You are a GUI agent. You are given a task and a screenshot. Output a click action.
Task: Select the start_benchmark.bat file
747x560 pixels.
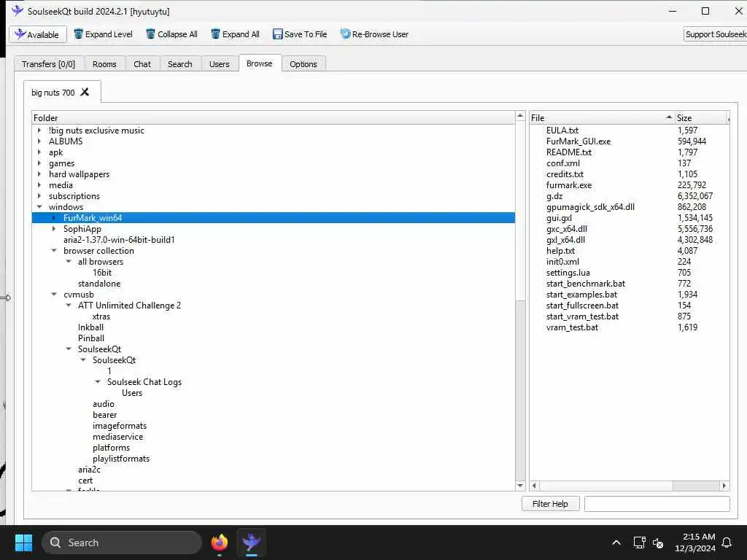pyautogui.click(x=586, y=284)
